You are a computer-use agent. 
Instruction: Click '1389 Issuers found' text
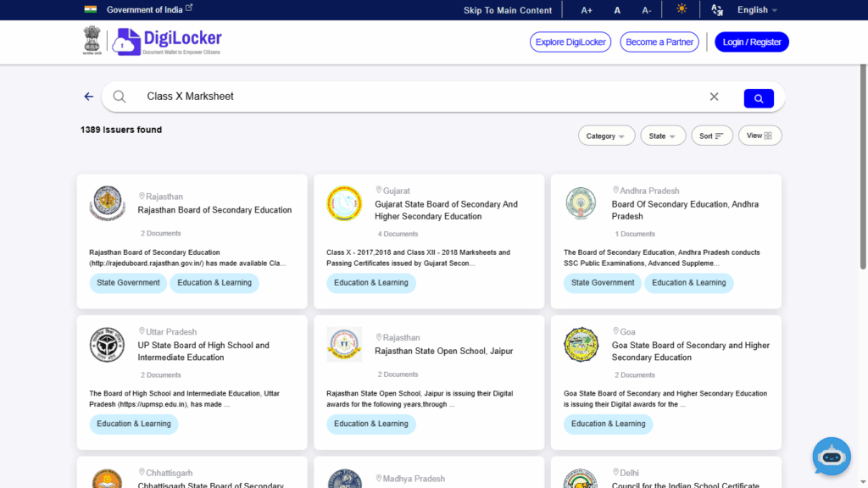121,130
